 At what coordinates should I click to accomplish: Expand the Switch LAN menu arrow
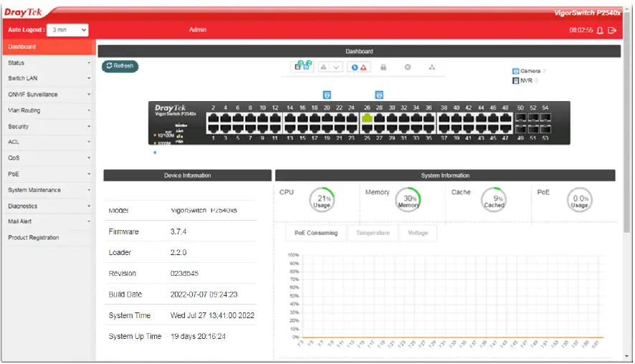click(x=89, y=79)
